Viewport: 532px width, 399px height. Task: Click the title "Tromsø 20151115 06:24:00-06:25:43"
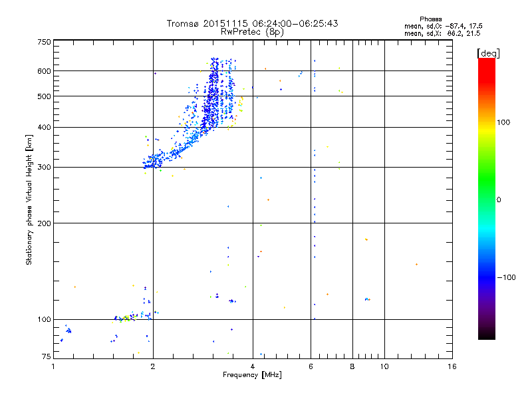click(x=252, y=23)
